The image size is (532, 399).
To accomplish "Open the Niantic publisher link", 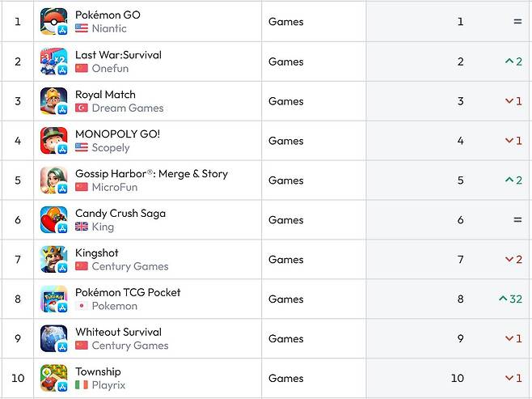I will (x=109, y=28).
